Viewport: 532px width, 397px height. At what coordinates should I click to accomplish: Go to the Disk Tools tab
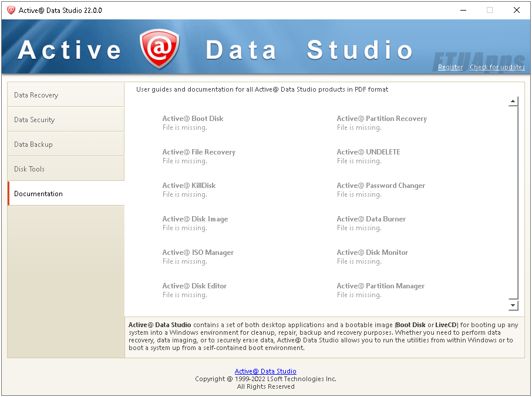click(66, 169)
